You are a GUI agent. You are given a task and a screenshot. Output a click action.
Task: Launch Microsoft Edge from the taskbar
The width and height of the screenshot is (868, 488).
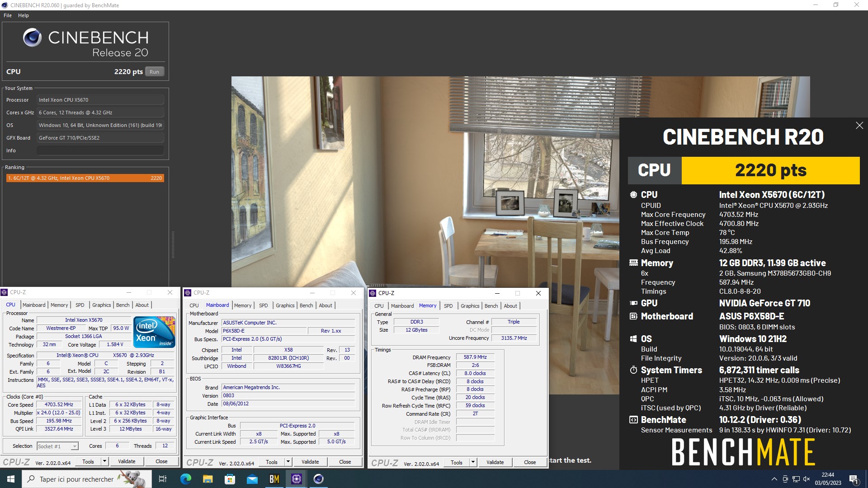[185, 479]
